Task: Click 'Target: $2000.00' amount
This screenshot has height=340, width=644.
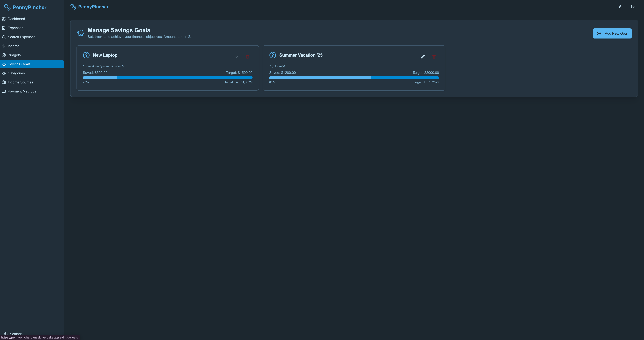Action: tap(426, 73)
